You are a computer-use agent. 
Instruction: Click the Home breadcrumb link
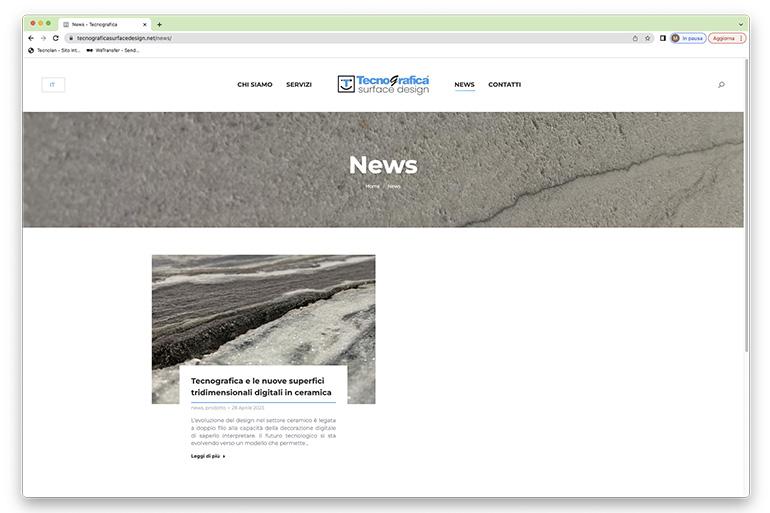[372, 187]
